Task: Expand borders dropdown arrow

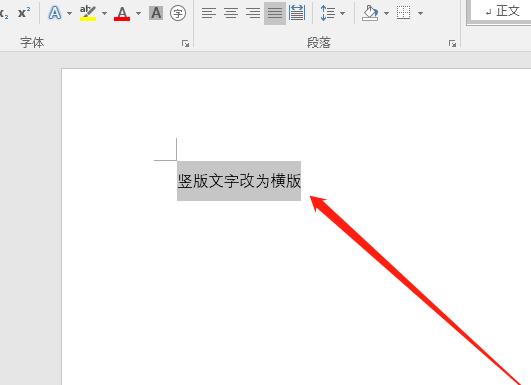Action: pyautogui.click(x=420, y=14)
